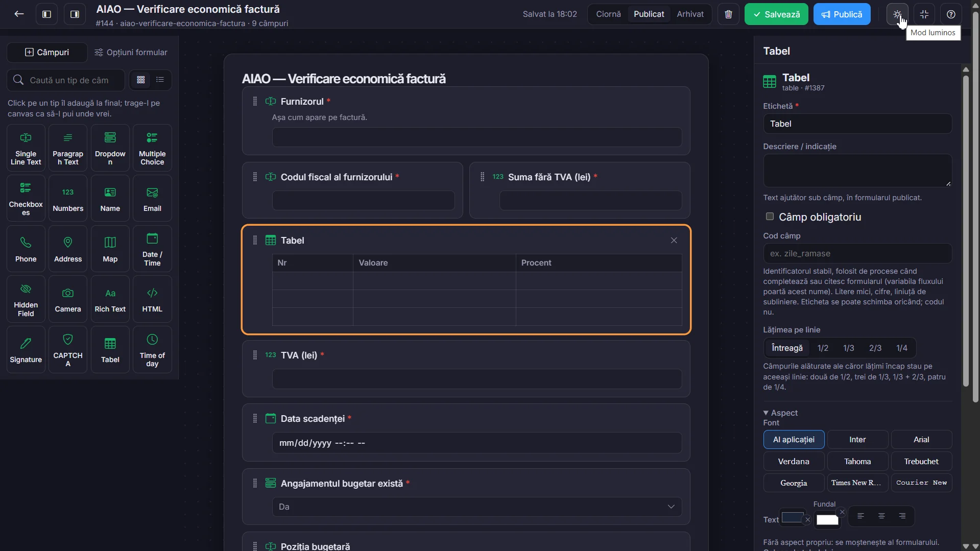Image resolution: width=980 pixels, height=551 pixels.
Task: Add a Hidden Field type
Action: coord(26,299)
